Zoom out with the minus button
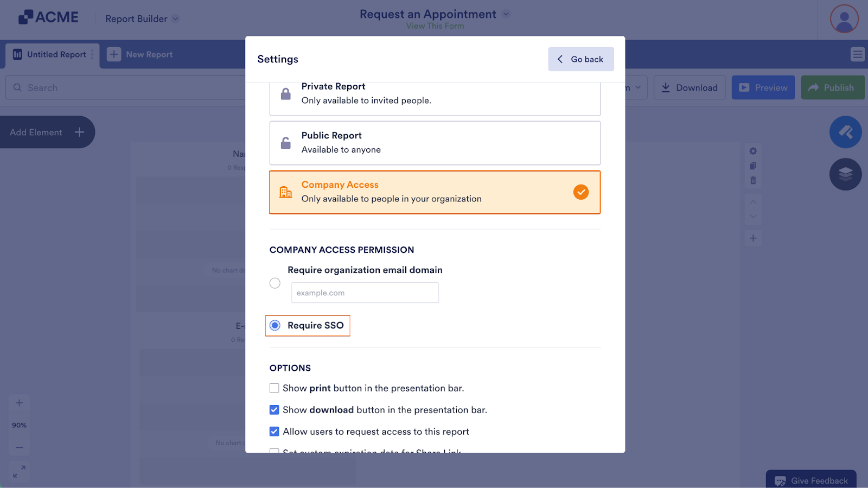Image resolution: width=868 pixels, height=488 pixels. (19, 447)
